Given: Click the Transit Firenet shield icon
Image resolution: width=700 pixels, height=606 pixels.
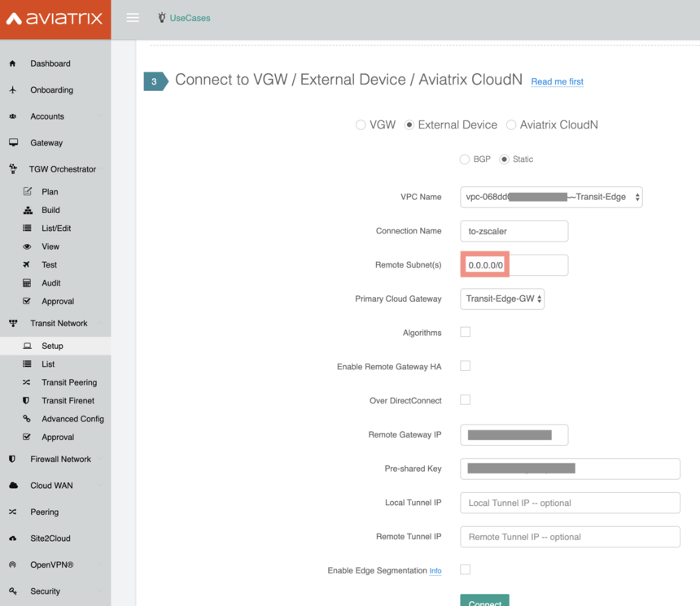Looking at the screenshot, I should click(x=26, y=400).
